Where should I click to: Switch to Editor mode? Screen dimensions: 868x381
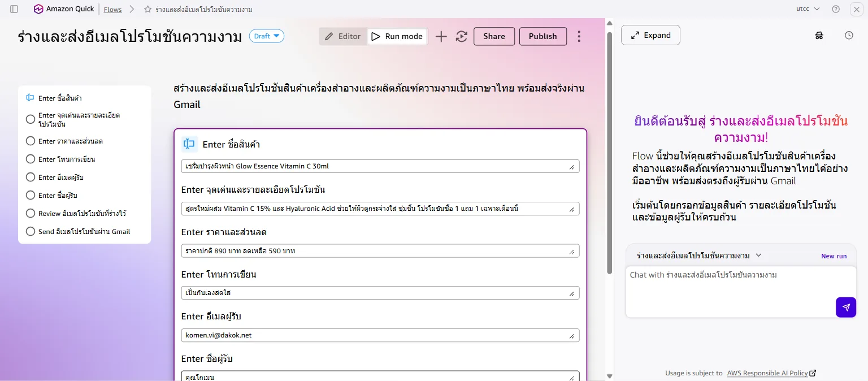[x=343, y=36]
